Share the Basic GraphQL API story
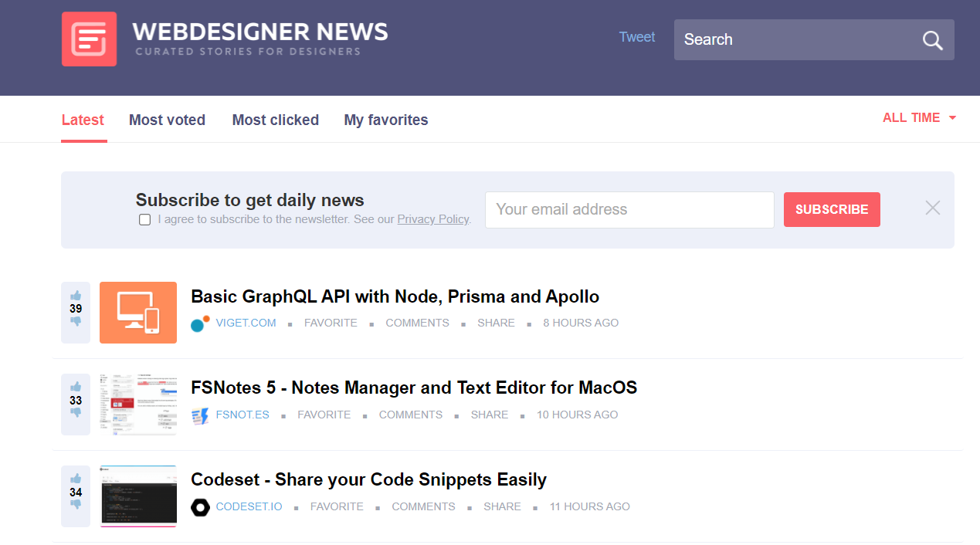The width and height of the screenshot is (980, 545). (x=496, y=323)
